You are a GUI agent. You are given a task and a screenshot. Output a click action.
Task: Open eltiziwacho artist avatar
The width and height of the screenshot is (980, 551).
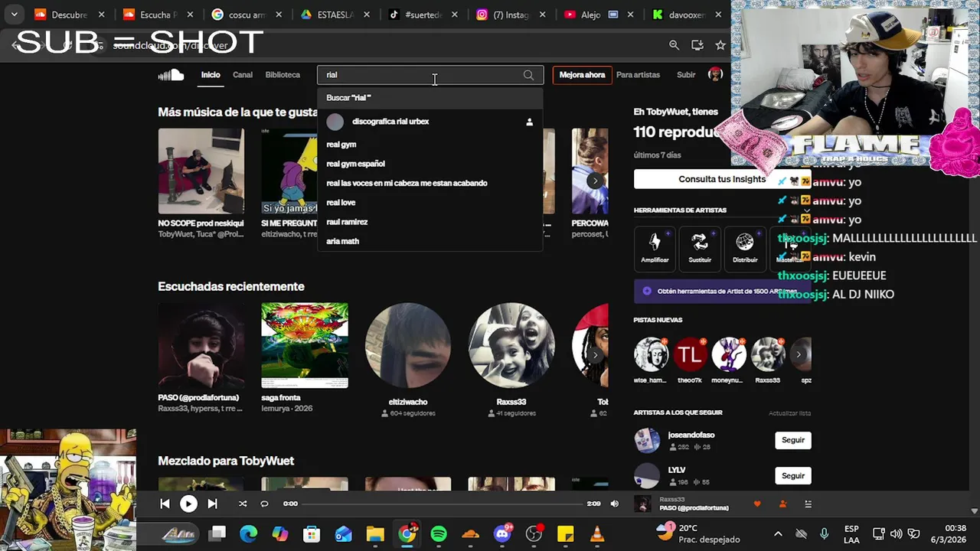408,345
